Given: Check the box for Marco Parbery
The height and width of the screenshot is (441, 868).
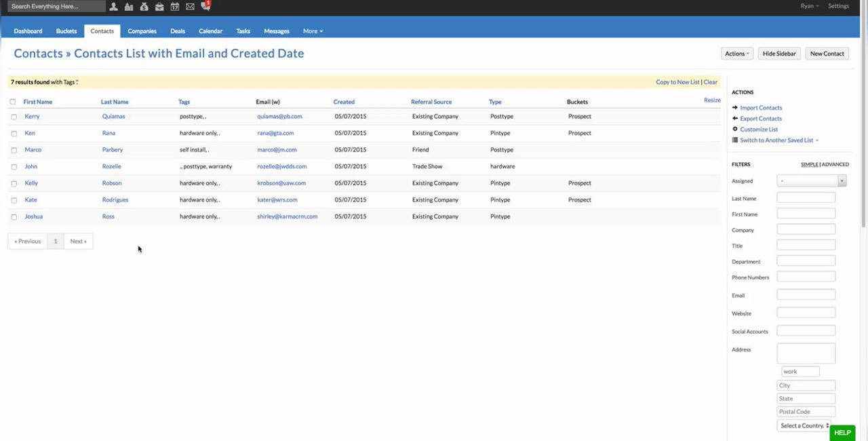Looking at the screenshot, I should point(14,150).
